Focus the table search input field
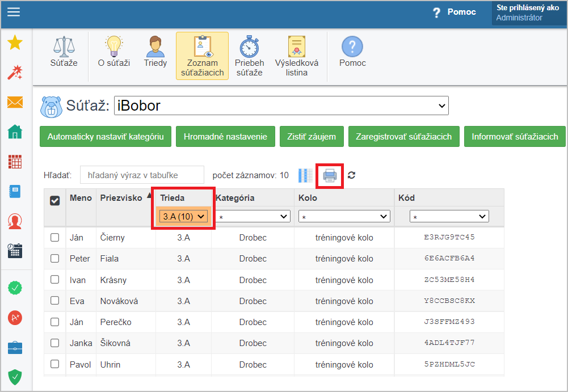 click(x=142, y=175)
